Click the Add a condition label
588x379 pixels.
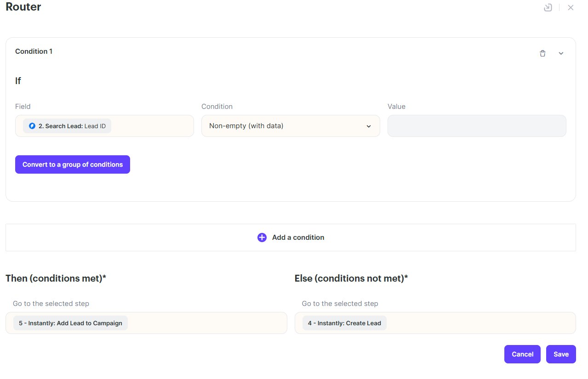coord(298,238)
